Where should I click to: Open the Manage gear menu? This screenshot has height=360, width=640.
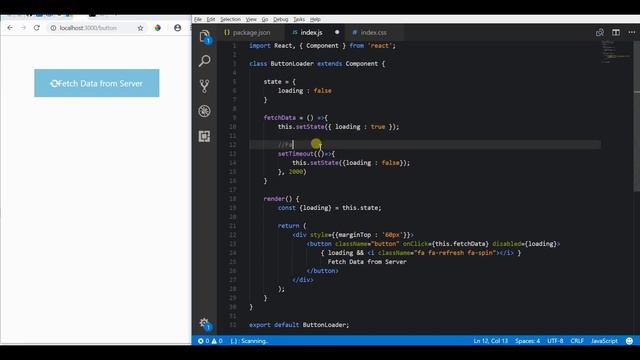click(x=204, y=324)
